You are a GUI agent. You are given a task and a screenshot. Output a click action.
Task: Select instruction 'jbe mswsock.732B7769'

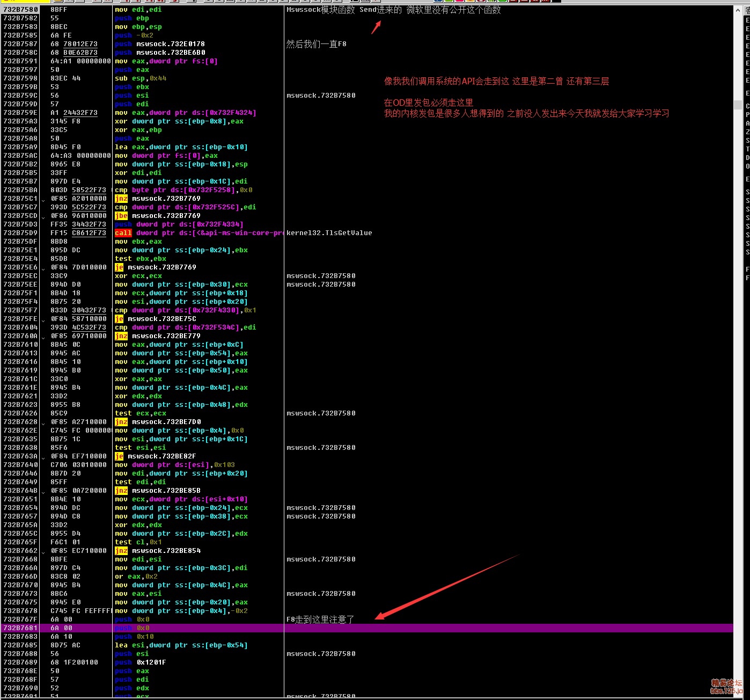158,216
